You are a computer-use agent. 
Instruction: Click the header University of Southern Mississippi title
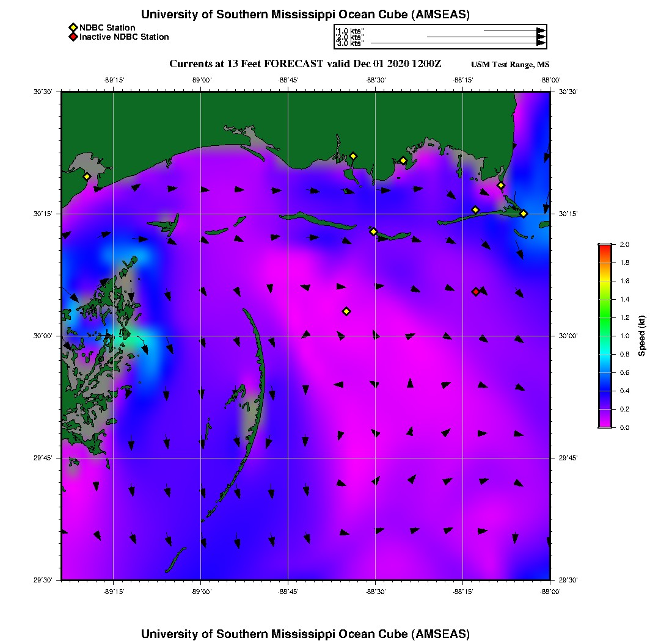click(305, 15)
